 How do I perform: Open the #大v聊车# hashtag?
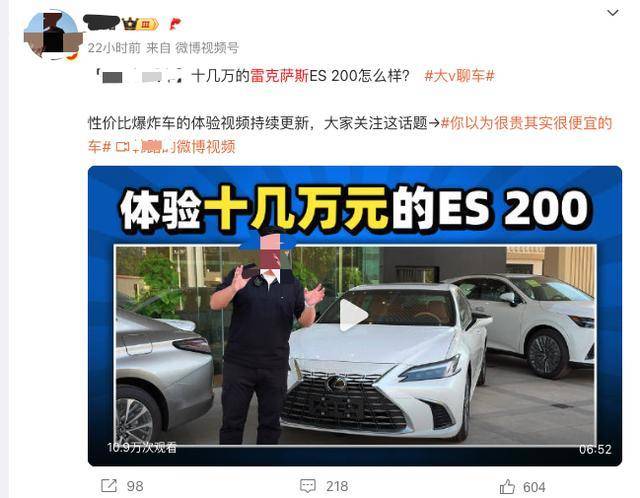coord(460,76)
